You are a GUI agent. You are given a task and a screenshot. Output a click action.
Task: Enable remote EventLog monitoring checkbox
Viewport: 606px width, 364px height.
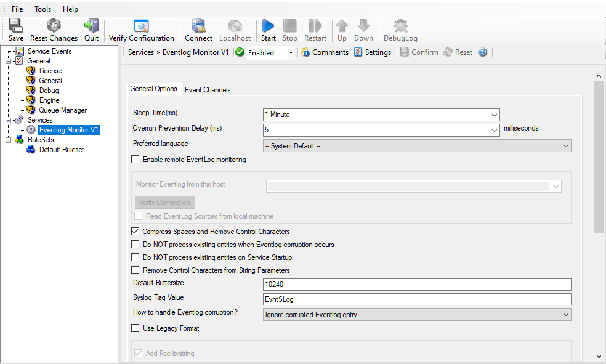(x=135, y=160)
